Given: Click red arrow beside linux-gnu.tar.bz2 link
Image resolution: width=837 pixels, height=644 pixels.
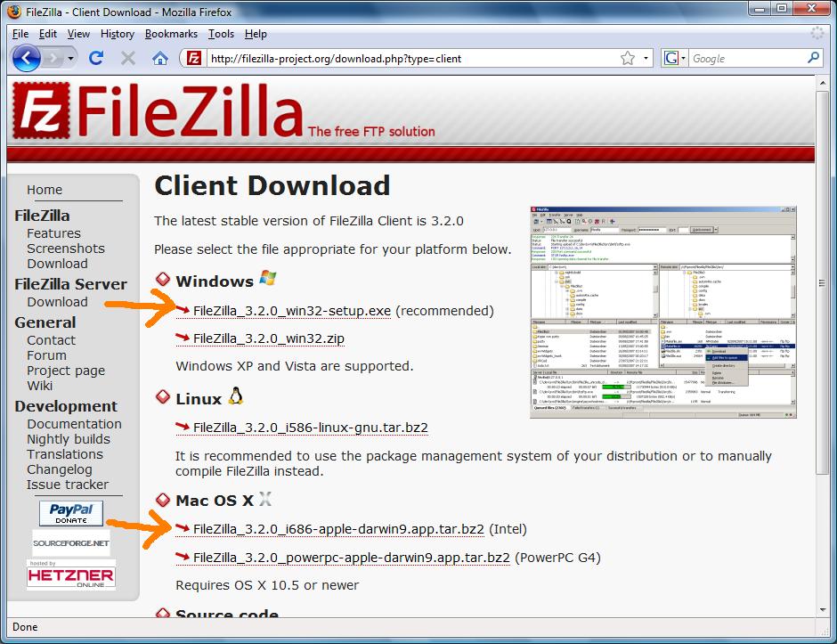Looking at the screenshot, I should [183, 426].
